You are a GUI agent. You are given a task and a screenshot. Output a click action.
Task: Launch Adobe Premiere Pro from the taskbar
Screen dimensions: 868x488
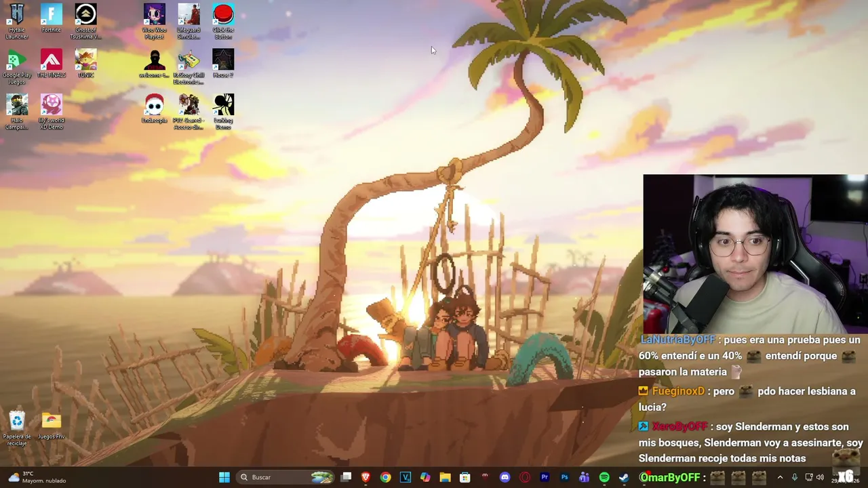point(545,477)
